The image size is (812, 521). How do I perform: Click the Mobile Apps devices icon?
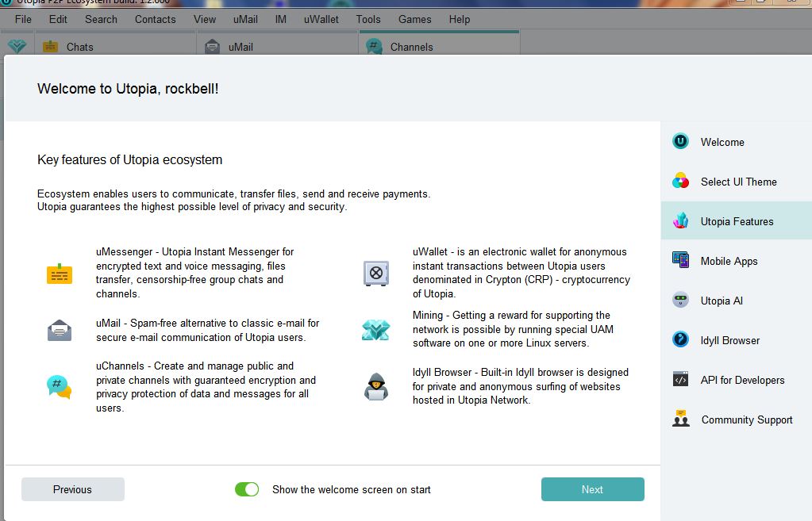click(680, 260)
